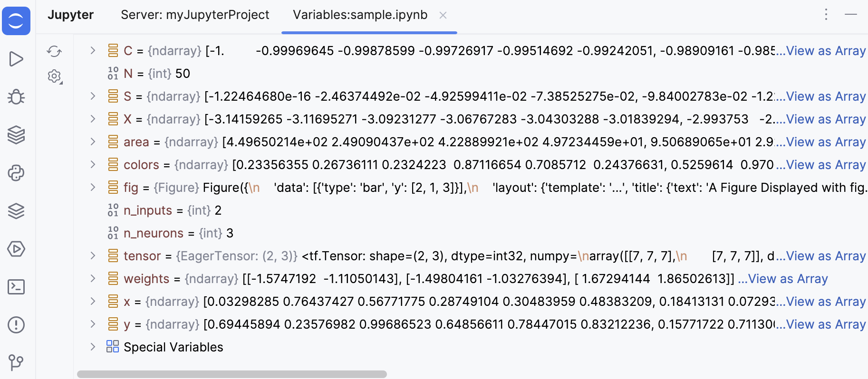Open the Python Console icon

(16, 173)
